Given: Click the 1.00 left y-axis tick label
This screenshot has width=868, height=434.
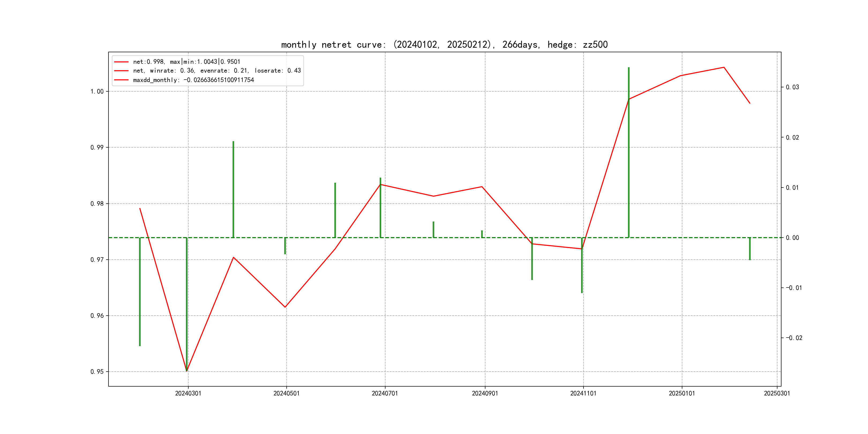Looking at the screenshot, I should click(97, 92).
